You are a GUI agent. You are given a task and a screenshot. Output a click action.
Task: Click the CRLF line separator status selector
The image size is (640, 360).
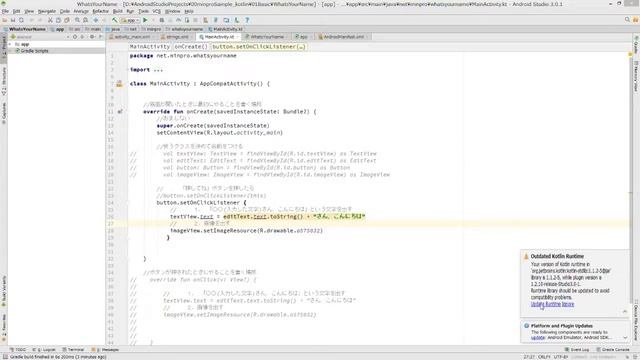pos(544,357)
